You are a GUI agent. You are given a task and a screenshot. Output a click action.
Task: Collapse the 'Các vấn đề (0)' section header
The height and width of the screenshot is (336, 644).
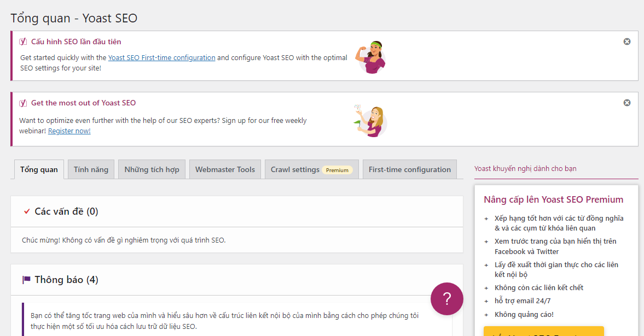point(236,211)
